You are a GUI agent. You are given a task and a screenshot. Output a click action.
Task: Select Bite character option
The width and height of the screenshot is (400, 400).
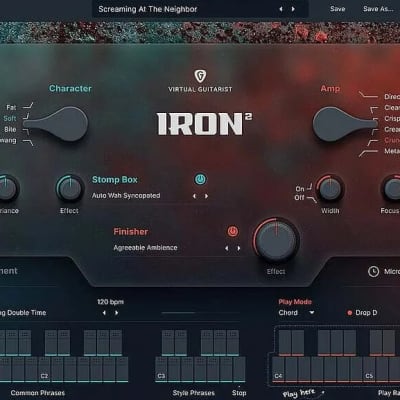(10, 129)
